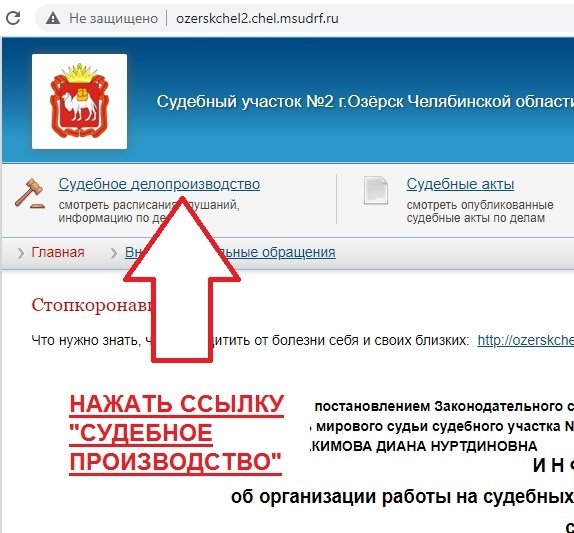Click the Стопкоронавирус heading
The height and width of the screenshot is (533, 574).
(92, 305)
